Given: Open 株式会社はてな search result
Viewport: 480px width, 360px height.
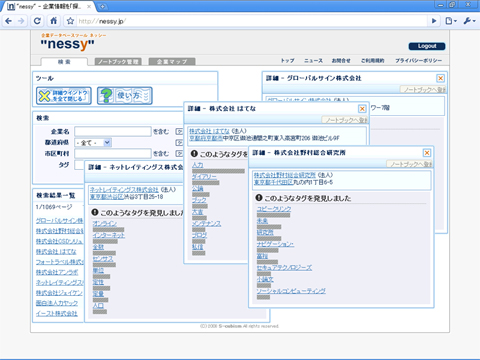Looking at the screenshot, I should 56,251.
